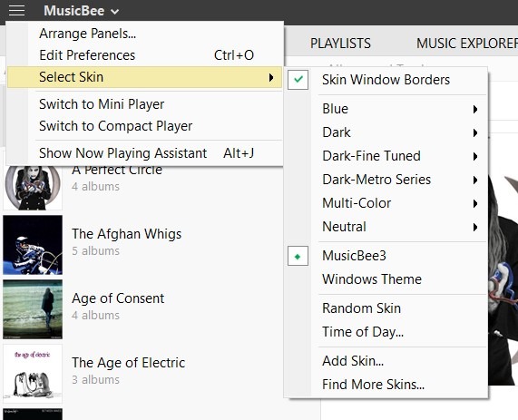The width and height of the screenshot is (518, 420).
Task: Click the Select Skin submenu arrow
Action: pos(271,77)
